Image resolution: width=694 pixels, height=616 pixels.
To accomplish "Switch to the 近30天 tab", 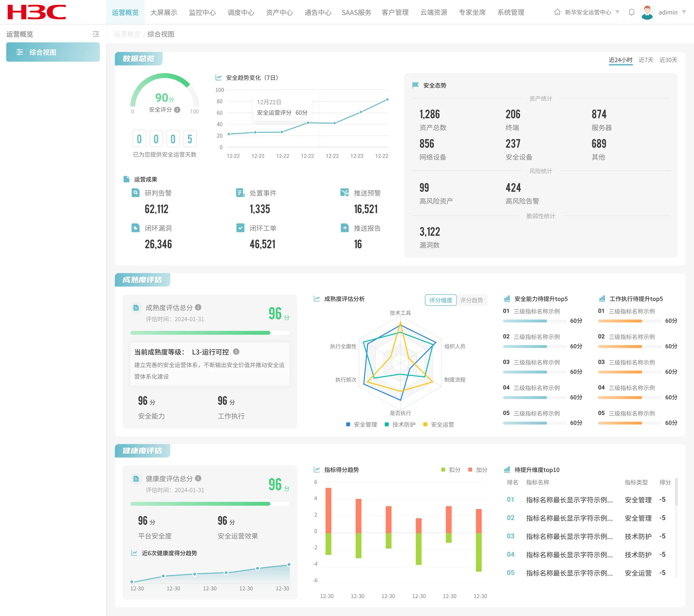I will tap(668, 60).
